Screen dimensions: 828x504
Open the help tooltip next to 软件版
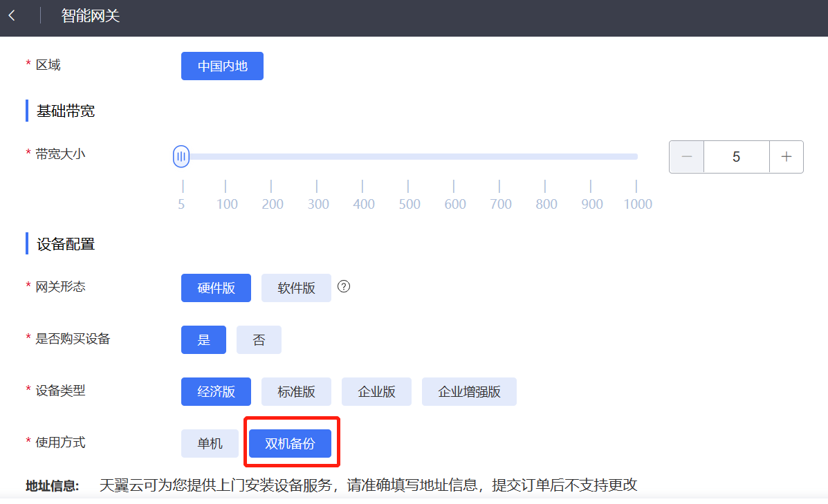coord(344,286)
